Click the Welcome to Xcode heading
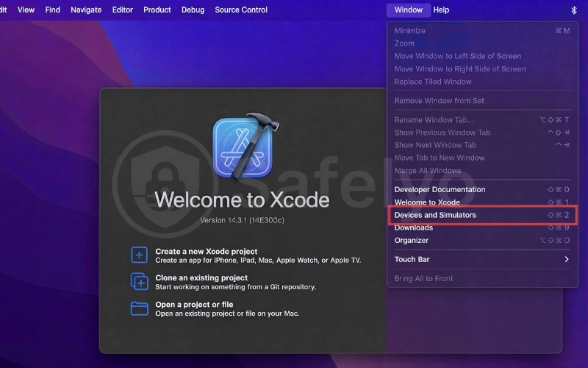Image resolution: width=588 pixels, height=368 pixels. tap(242, 199)
